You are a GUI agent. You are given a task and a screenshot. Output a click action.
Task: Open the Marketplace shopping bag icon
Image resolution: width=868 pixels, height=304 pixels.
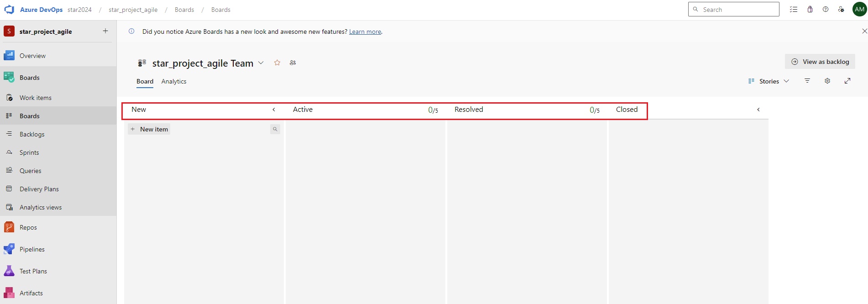pos(810,9)
